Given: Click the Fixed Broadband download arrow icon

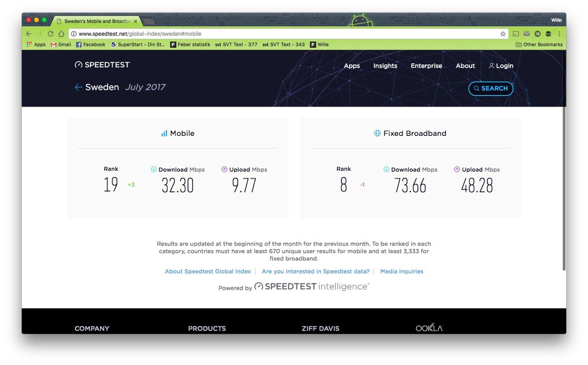Looking at the screenshot, I should [386, 169].
